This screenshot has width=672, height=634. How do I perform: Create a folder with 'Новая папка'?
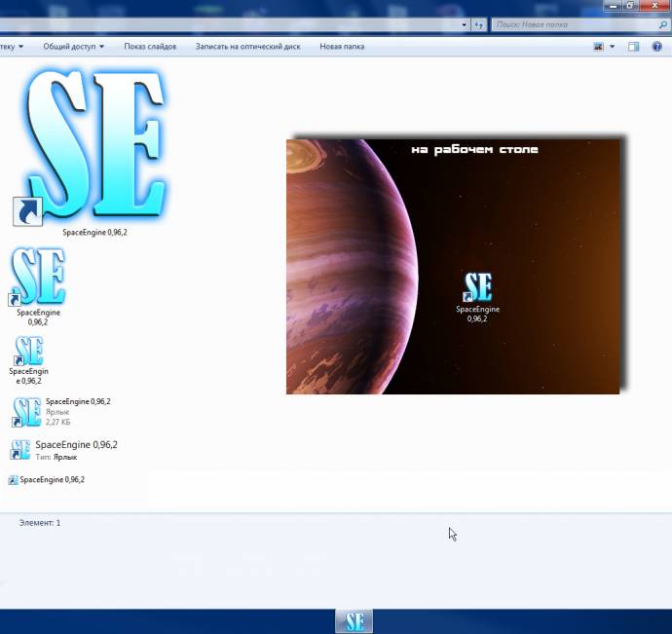pos(342,47)
